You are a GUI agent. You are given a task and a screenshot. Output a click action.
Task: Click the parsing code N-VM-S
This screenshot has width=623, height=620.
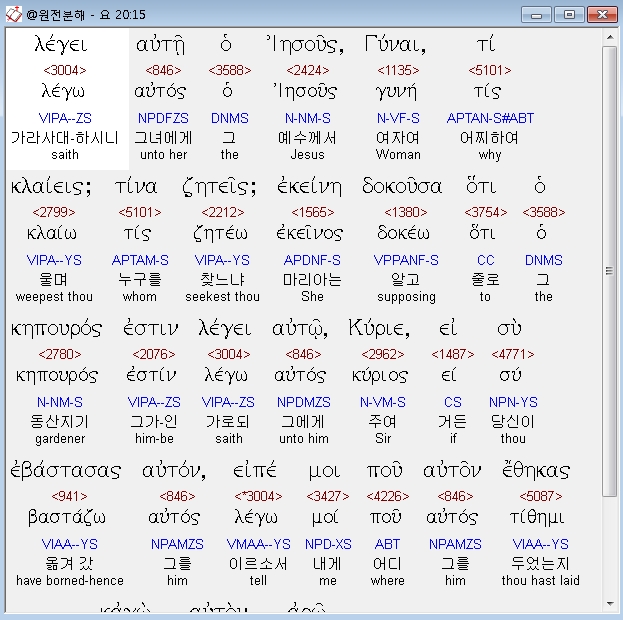383,402
